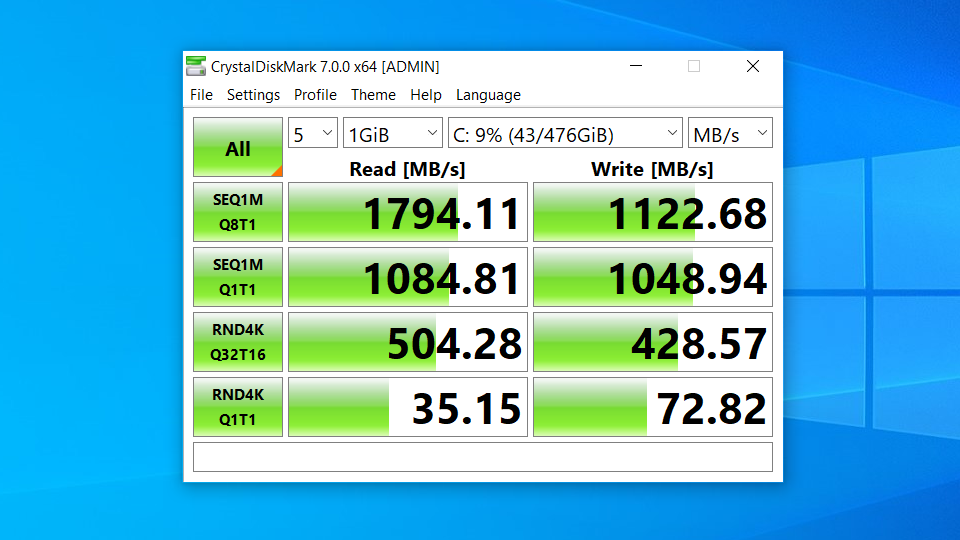This screenshot has height=540, width=960.
Task: Open the Theme menu
Action: coord(373,95)
